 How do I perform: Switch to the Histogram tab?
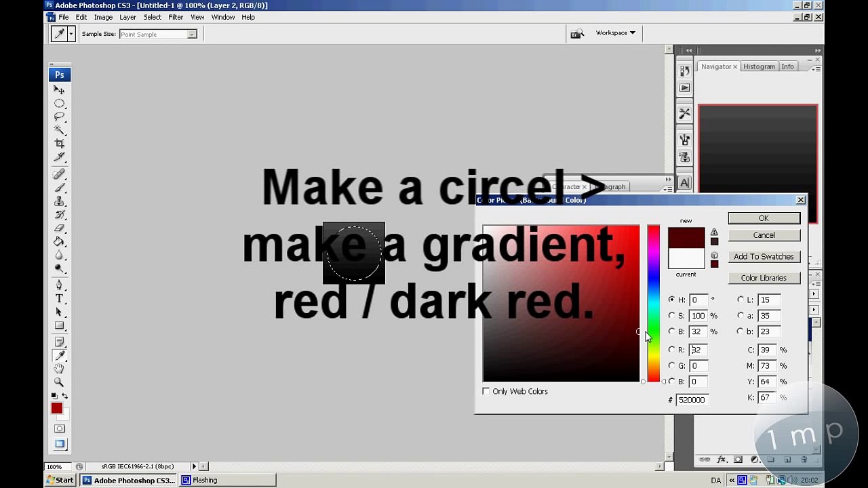[x=759, y=66]
